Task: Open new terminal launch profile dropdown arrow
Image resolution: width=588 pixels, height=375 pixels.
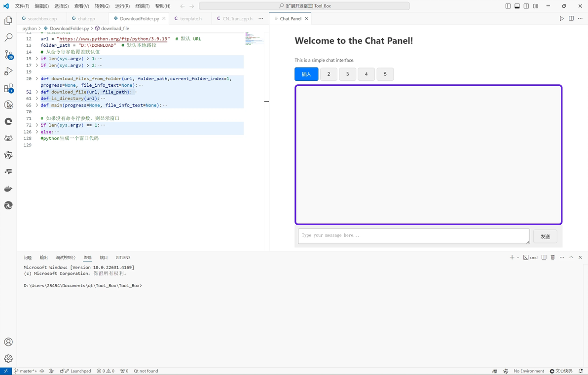Action: pyautogui.click(x=518, y=257)
